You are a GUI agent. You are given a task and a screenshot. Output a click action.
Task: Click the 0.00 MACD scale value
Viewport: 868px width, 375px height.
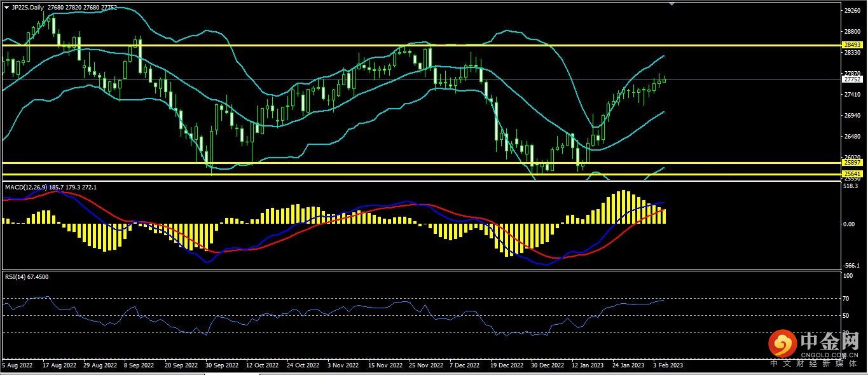[849, 224]
